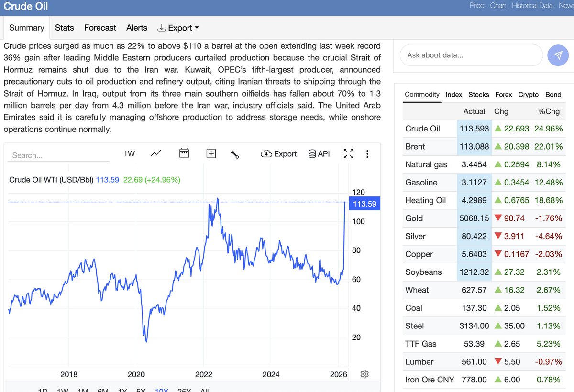
Task: Open the Alerts tab
Action: click(137, 28)
